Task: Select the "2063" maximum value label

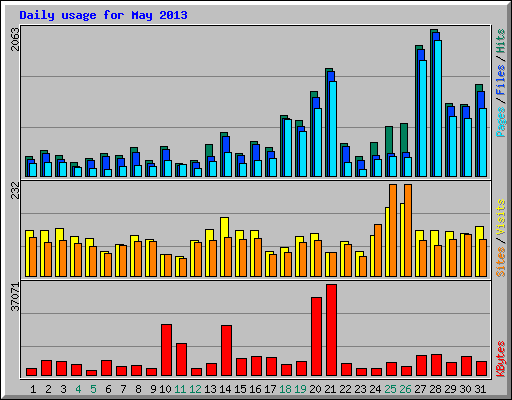Action: point(15,39)
